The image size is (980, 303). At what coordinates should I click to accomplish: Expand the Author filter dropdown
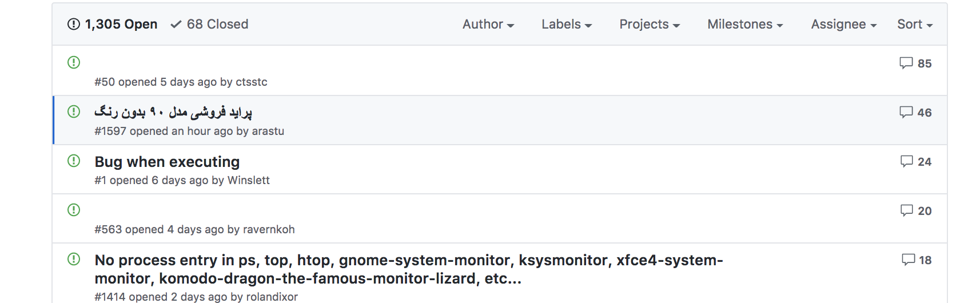coord(488,25)
